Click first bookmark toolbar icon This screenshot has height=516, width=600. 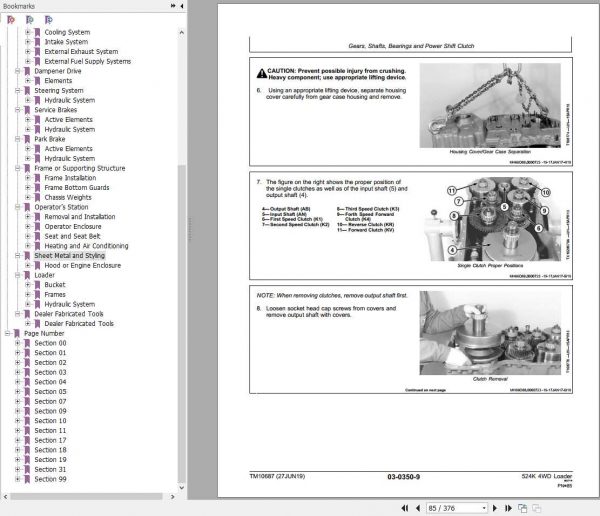[x=11, y=20]
